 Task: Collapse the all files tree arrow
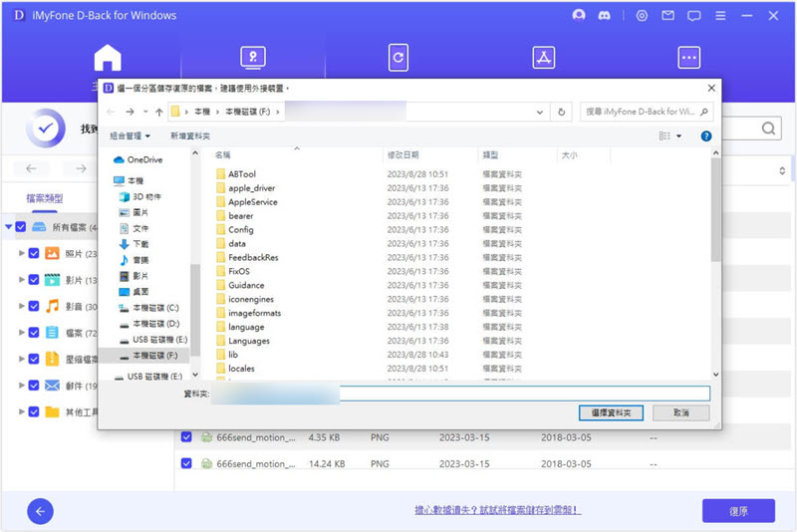(x=9, y=226)
